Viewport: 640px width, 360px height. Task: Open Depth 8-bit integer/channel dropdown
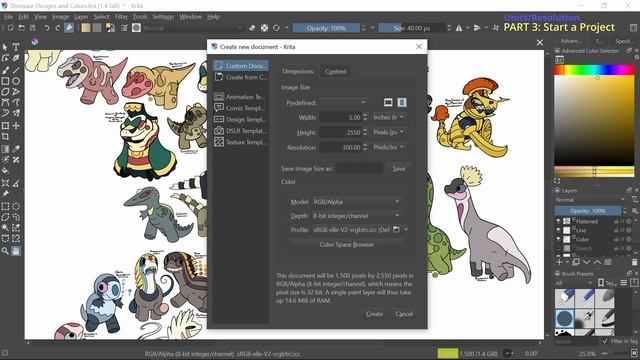click(356, 216)
